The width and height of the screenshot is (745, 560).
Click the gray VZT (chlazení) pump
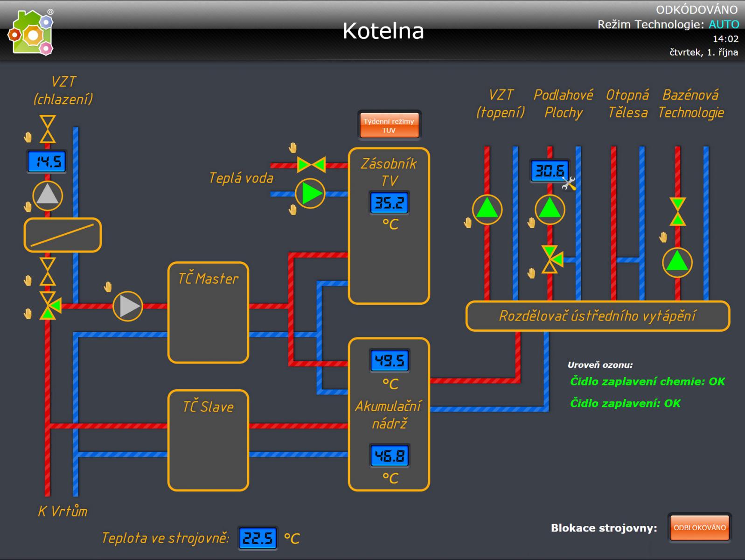coord(48,196)
